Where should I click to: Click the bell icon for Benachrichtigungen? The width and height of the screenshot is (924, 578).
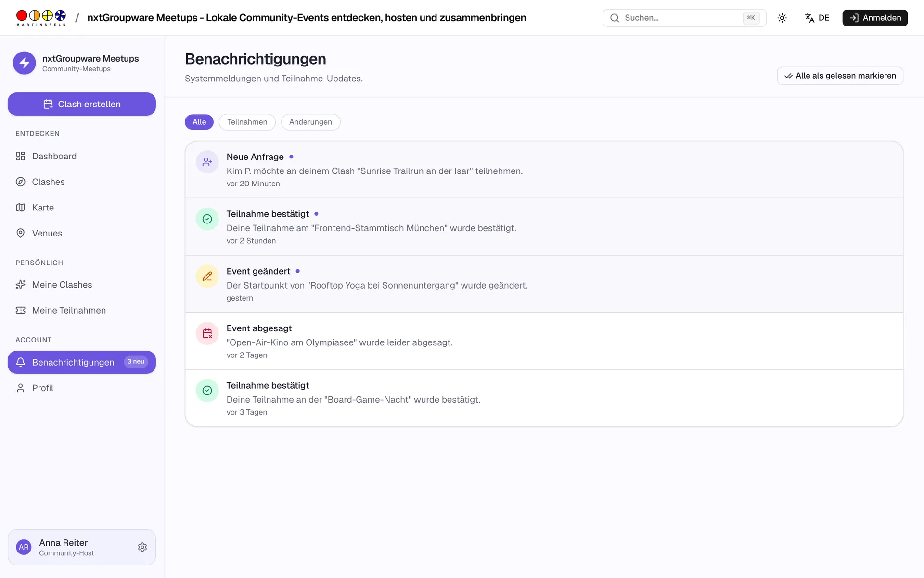click(21, 362)
